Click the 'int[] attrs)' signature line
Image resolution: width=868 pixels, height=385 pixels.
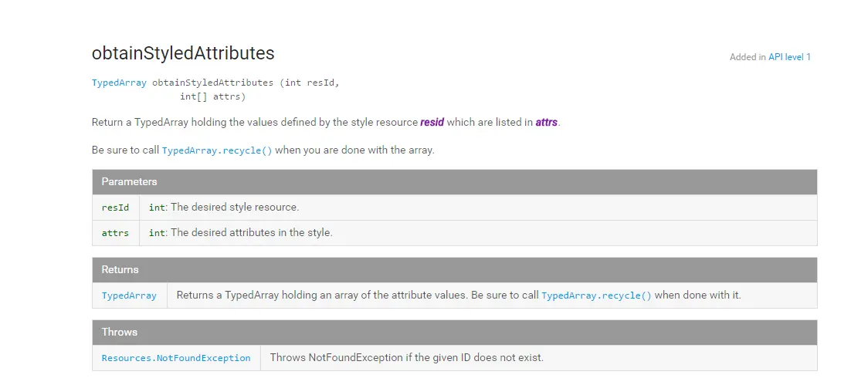coord(212,96)
